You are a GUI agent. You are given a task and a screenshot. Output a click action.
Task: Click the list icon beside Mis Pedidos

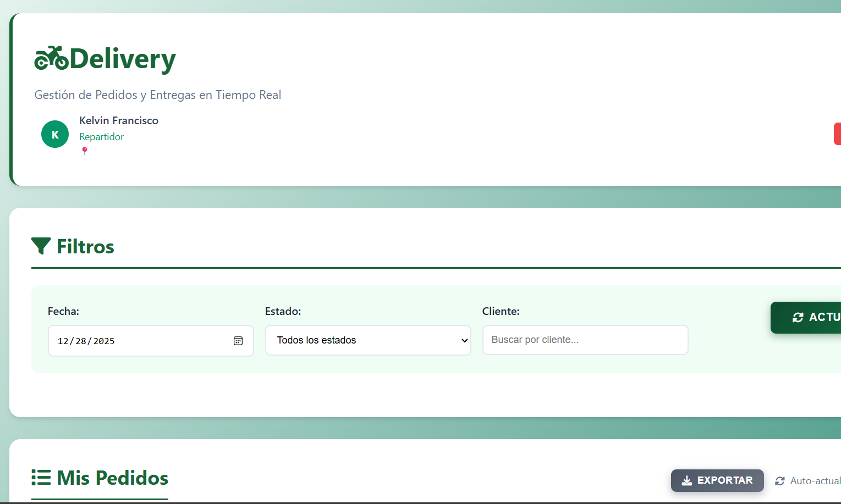coord(41,478)
